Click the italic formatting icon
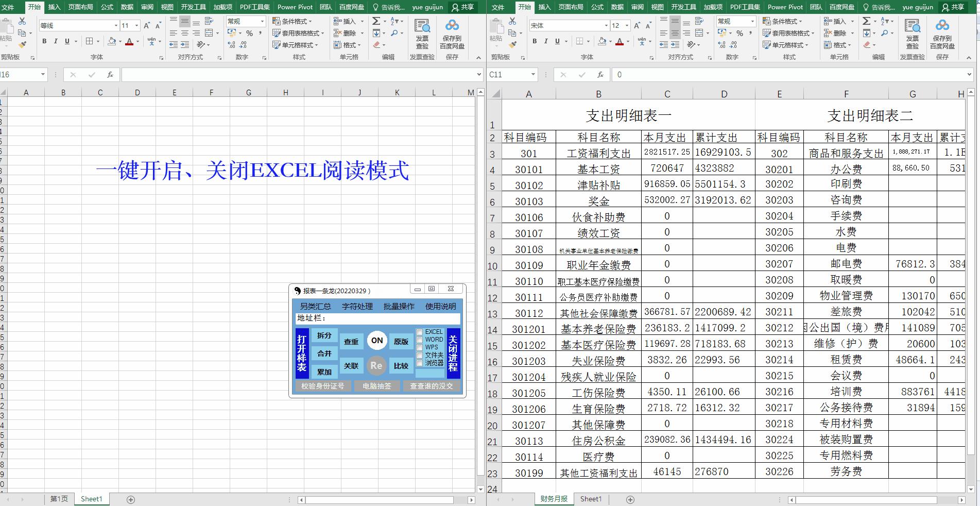Viewport: 980px width, 506px height. [x=55, y=42]
